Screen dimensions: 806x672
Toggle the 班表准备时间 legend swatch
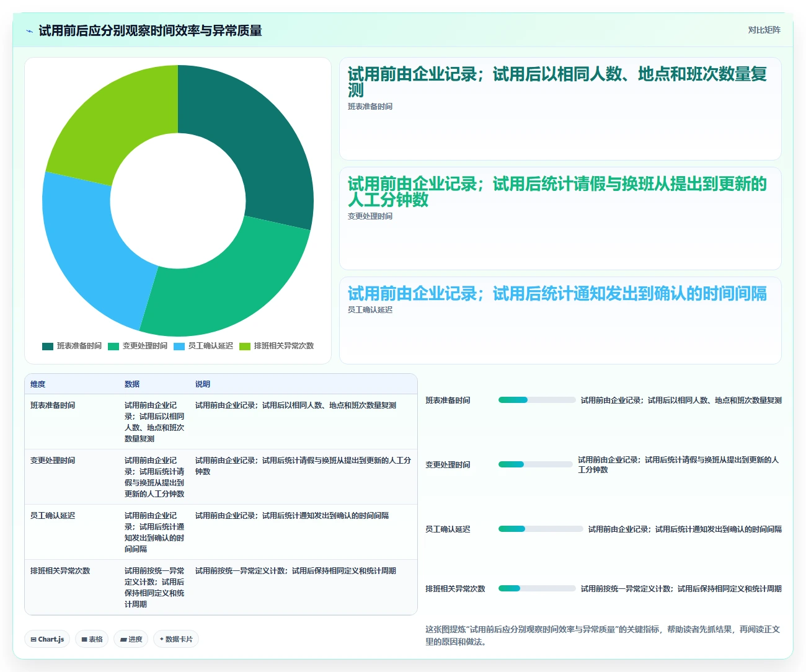48,346
